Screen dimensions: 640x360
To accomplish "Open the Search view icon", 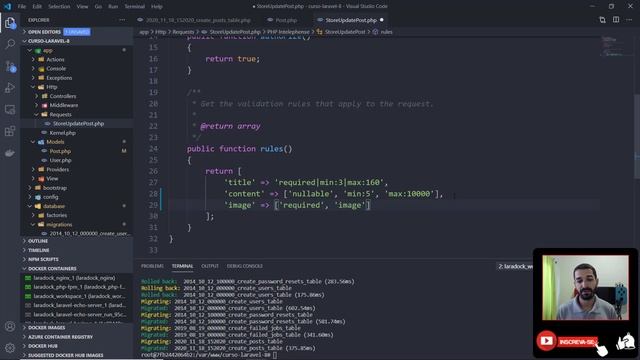I will click(x=10, y=44).
